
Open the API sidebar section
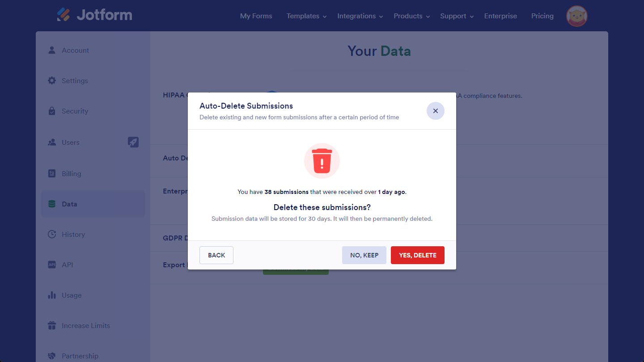[93, 265]
